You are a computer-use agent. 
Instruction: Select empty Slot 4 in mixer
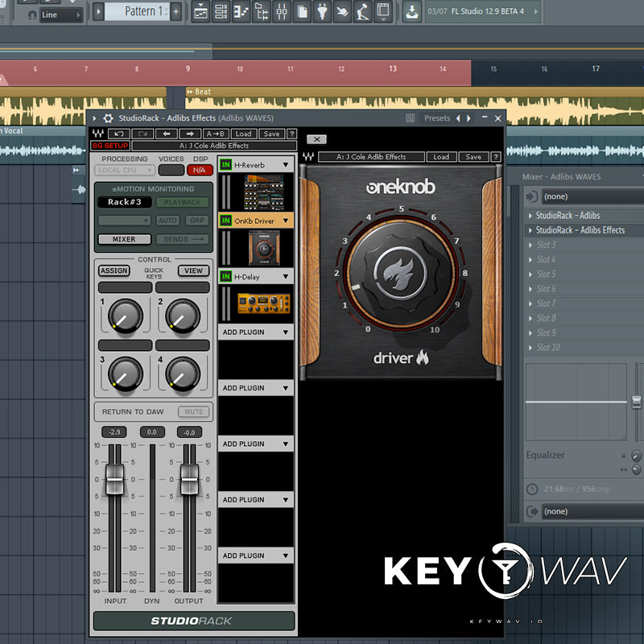point(584,259)
